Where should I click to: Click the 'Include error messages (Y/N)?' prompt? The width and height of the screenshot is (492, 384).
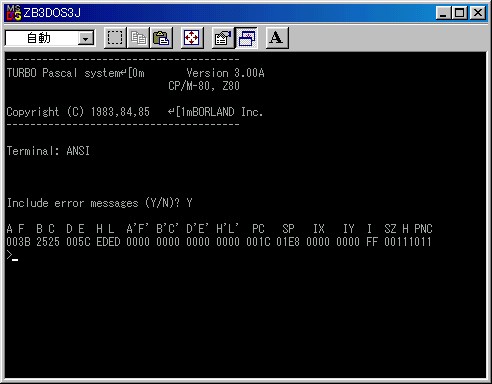(x=93, y=203)
